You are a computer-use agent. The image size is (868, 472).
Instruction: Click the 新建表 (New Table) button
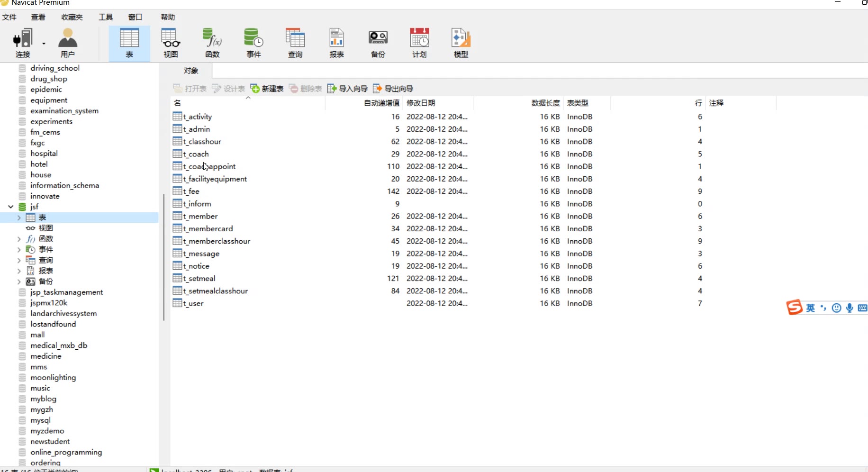tap(267, 89)
